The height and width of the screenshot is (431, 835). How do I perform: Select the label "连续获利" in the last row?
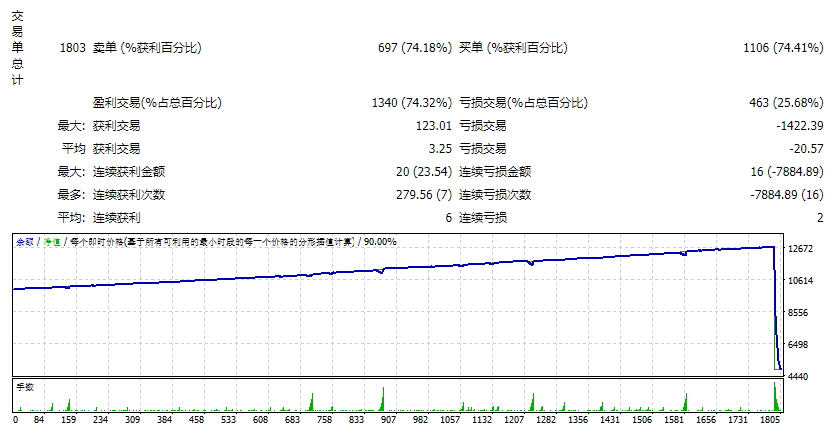tap(117, 217)
